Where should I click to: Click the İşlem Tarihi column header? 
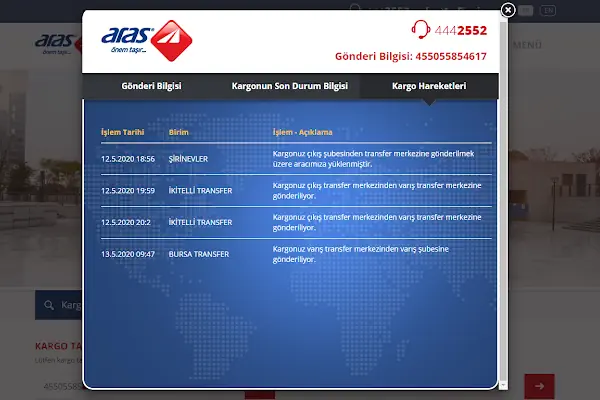[122, 132]
